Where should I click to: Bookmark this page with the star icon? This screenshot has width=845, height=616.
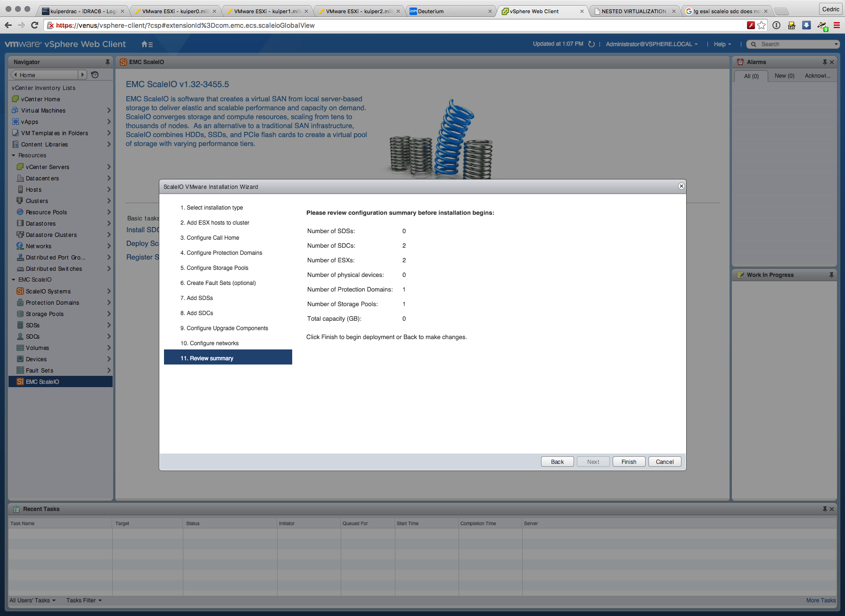762,25
